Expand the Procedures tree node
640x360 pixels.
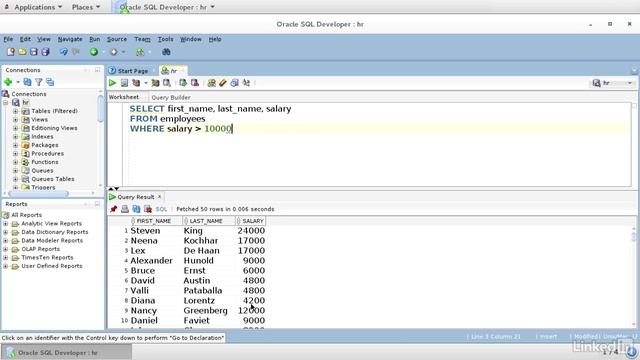(16, 153)
